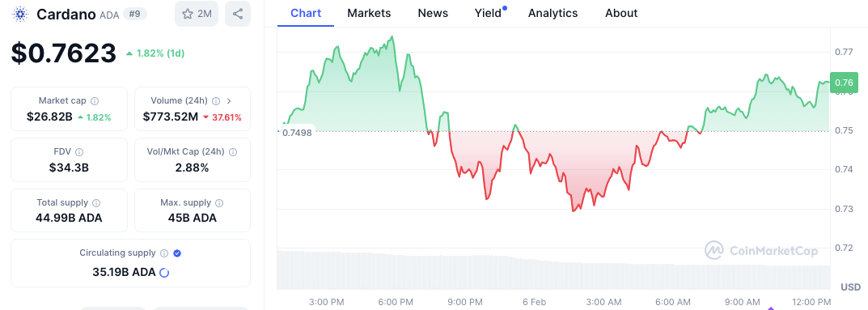868x310 pixels.
Task: Expand Volume (24h) details chevron
Action: click(x=229, y=100)
